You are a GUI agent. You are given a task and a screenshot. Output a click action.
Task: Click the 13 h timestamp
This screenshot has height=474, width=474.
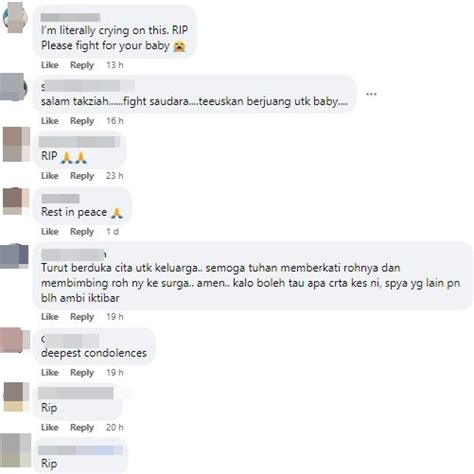click(x=115, y=65)
